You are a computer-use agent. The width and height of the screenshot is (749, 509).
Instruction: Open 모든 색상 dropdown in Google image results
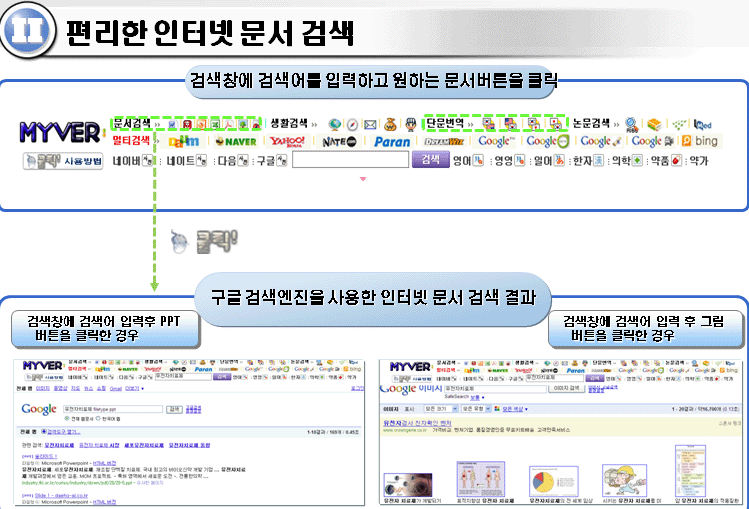point(514,409)
